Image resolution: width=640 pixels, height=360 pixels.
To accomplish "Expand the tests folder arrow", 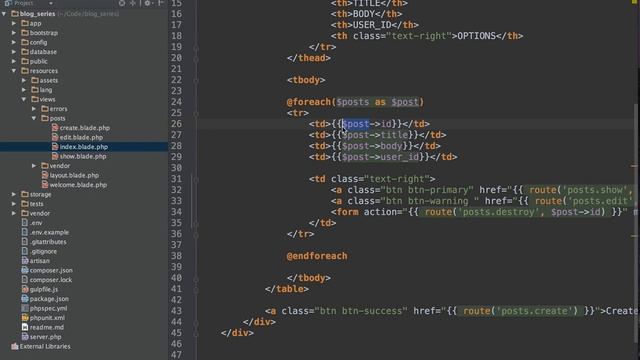I will click(14, 204).
